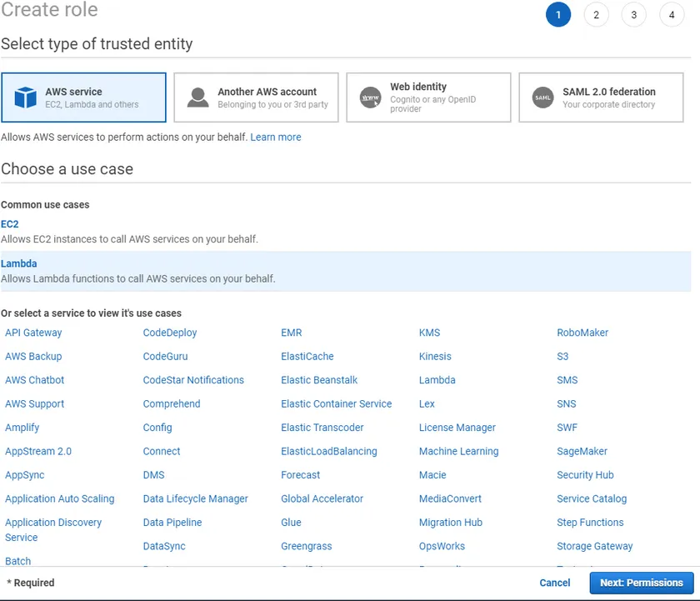Choose SAML 2.0 federation entity card
The width and height of the screenshot is (700, 601).
(x=601, y=98)
